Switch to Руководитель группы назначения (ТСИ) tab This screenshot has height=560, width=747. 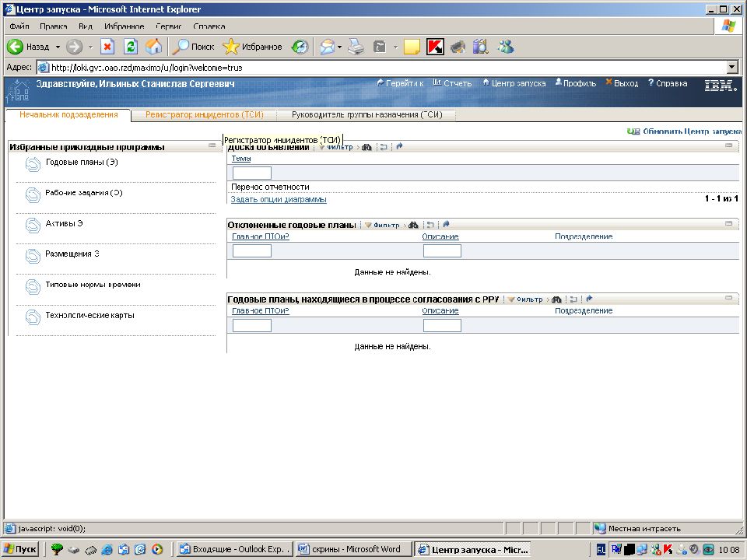366,115
